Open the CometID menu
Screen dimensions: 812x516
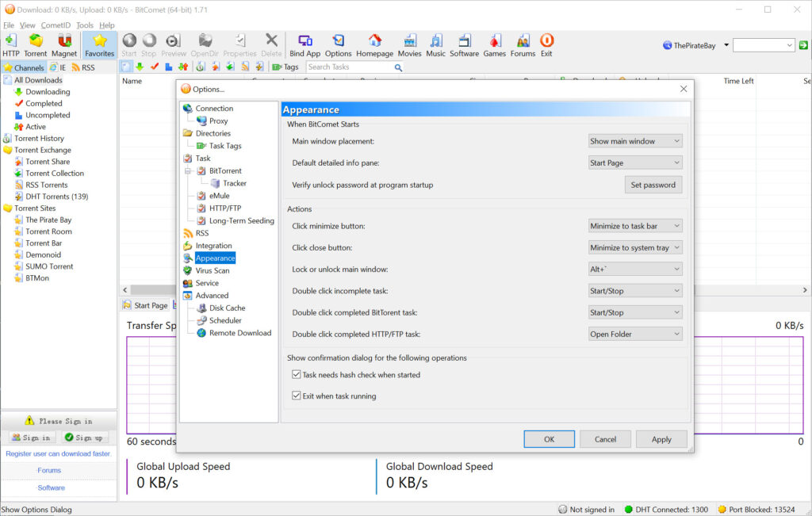coord(56,25)
